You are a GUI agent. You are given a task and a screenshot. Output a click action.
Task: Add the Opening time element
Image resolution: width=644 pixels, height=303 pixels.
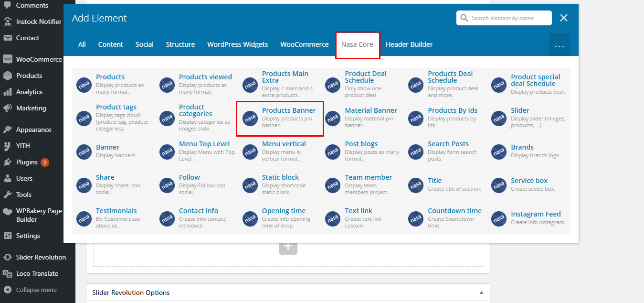point(279,218)
